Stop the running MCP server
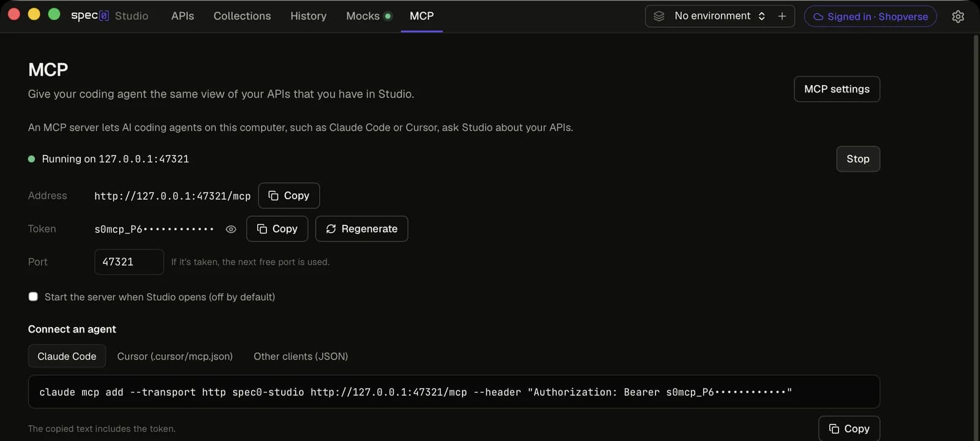This screenshot has width=980, height=441. (858, 159)
